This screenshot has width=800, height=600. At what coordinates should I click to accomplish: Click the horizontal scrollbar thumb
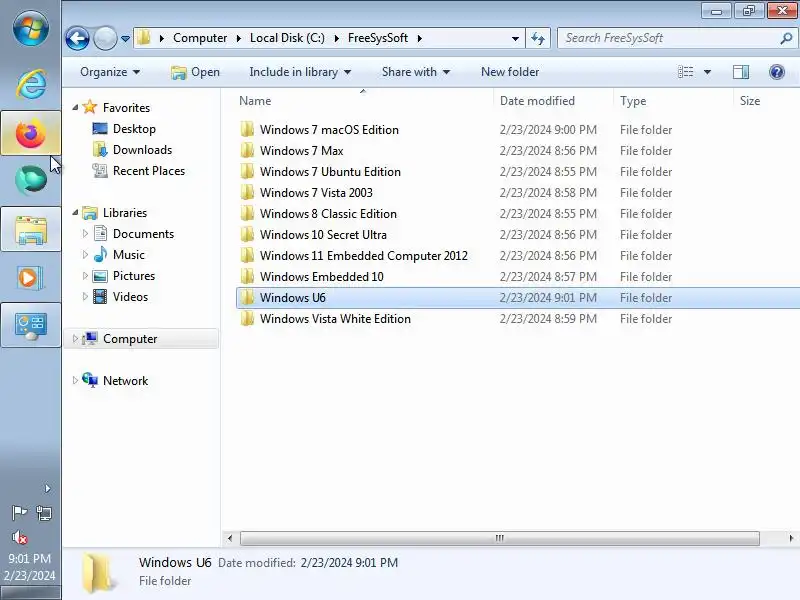(499, 538)
